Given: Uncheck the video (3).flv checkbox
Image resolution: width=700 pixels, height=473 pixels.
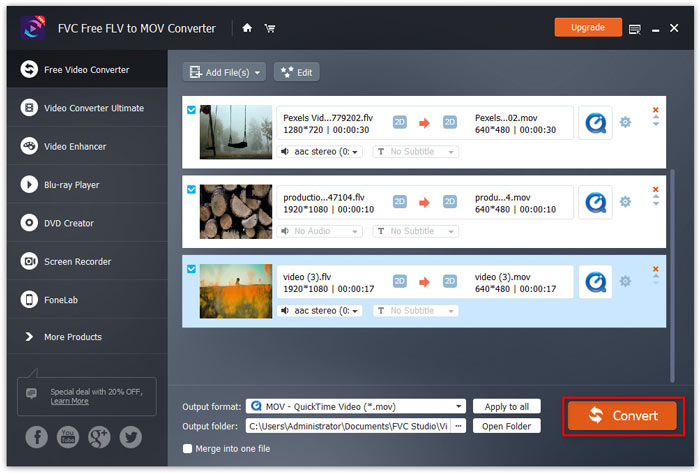Looking at the screenshot, I should click(192, 269).
